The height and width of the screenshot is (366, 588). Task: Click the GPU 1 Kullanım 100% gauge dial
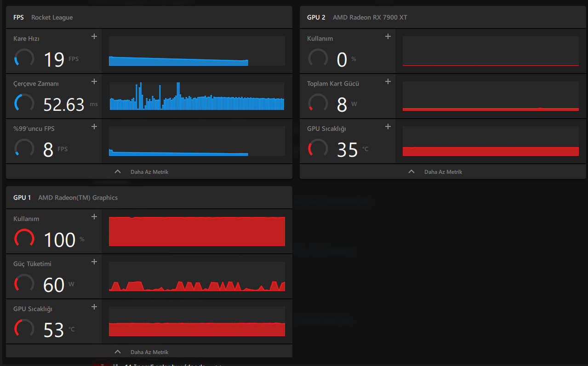pyautogui.click(x=24, y=238)
